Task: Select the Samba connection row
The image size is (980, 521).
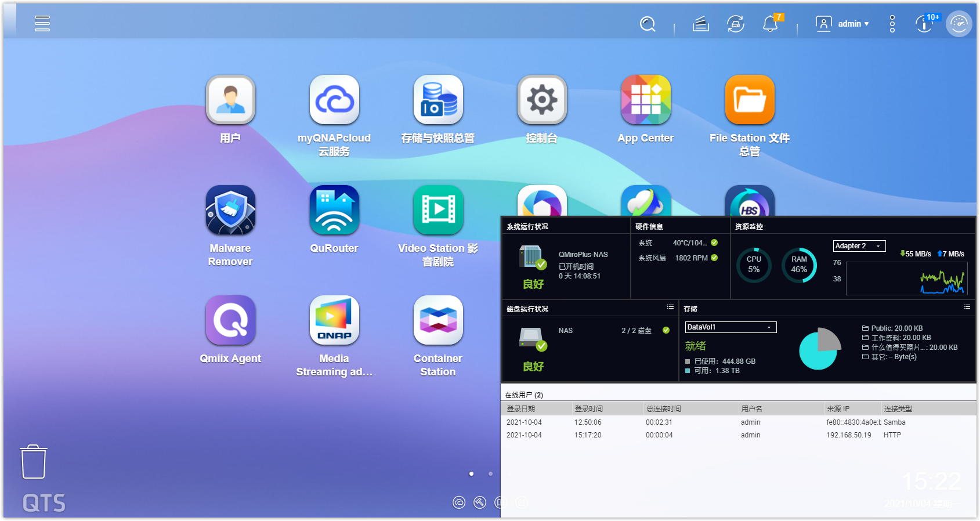Action: pyautogui.click(x=739, y=422)
